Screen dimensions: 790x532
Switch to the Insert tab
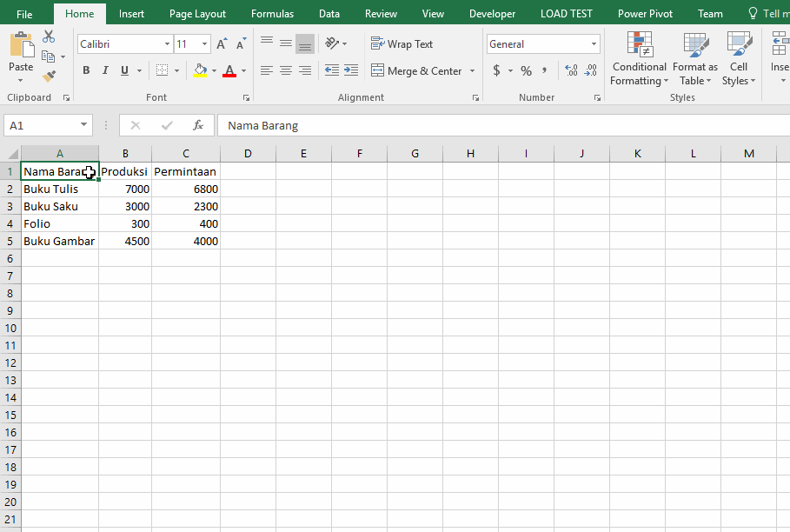(x=131, y=14)
